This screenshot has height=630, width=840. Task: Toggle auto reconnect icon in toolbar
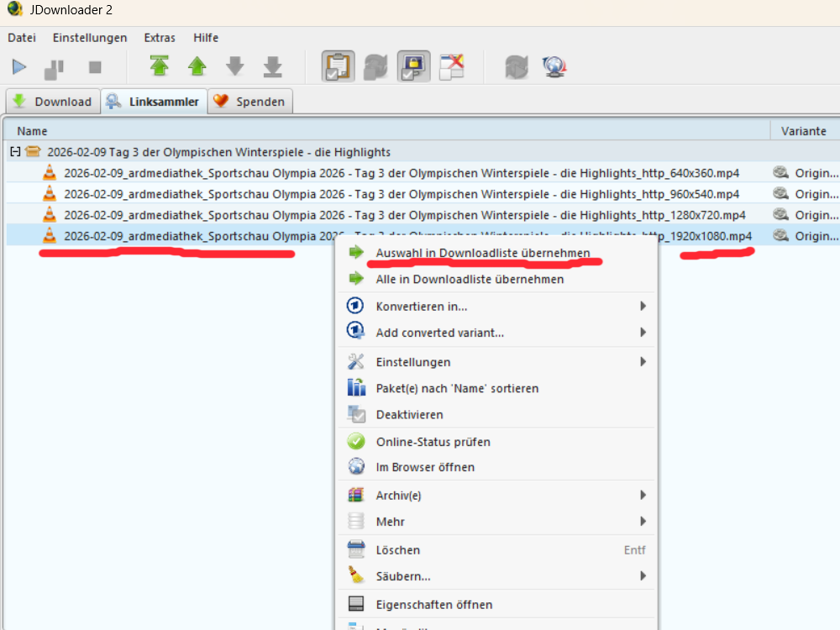375,67
